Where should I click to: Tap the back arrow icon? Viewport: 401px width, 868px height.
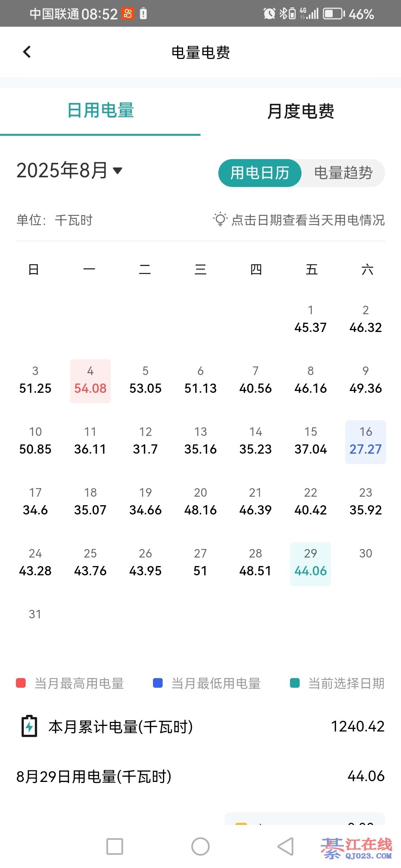click(x=27, y=52)
